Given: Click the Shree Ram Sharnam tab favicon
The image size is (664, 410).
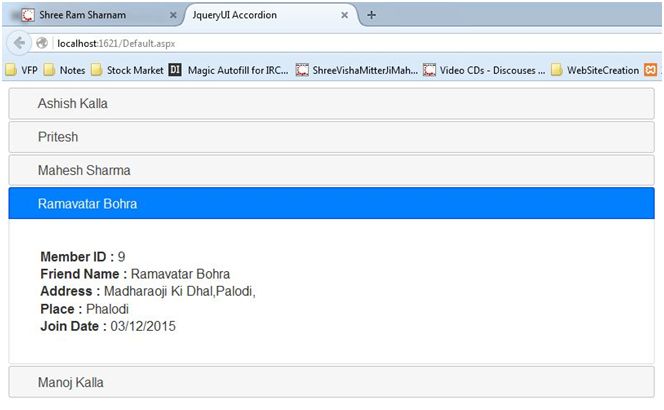Looking at the screenshot, I should pyautogui.click(x=28, y=15).
